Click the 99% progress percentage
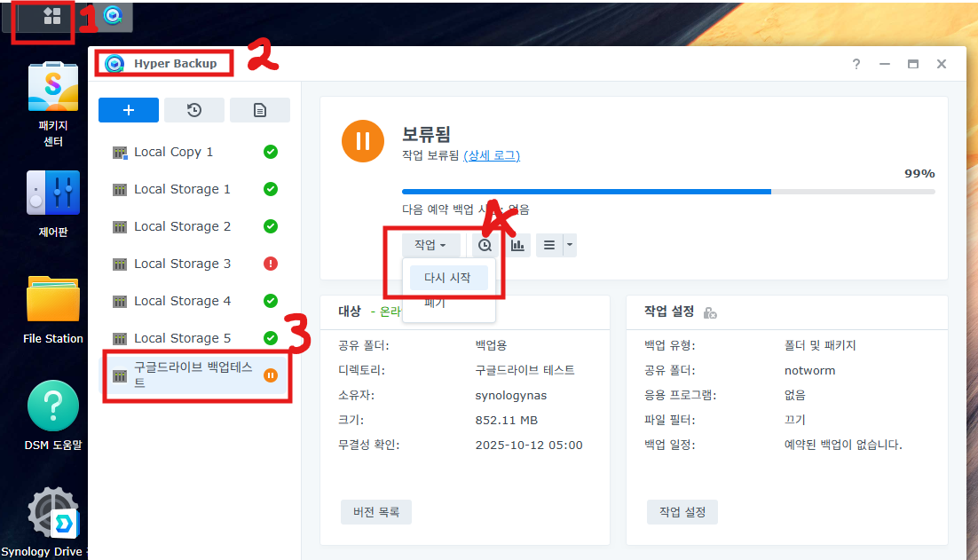 pos(919,173)
